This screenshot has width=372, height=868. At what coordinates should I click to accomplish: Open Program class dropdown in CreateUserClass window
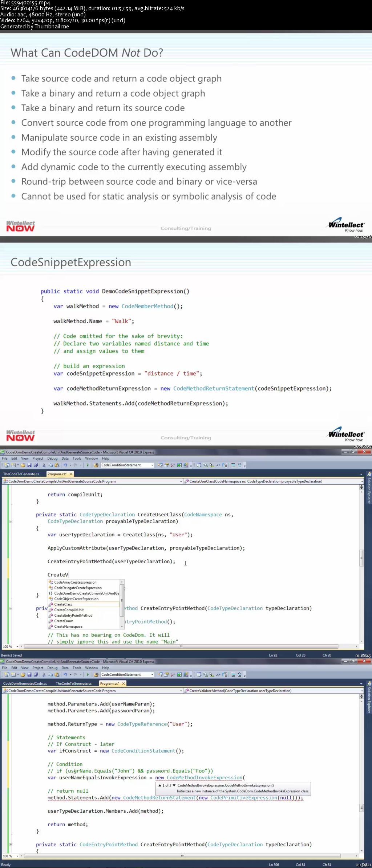tap(181, 481)
